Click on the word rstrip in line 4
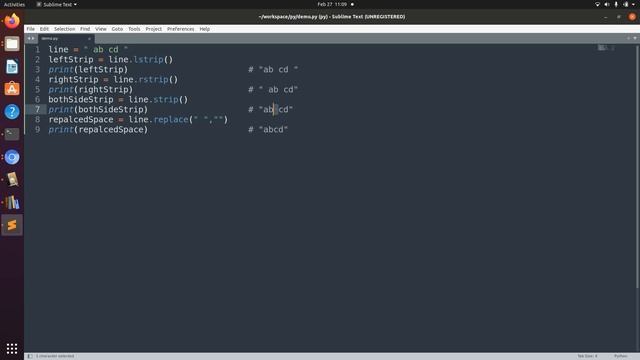This screenshot has width=640, height=360. coord(153,80)
